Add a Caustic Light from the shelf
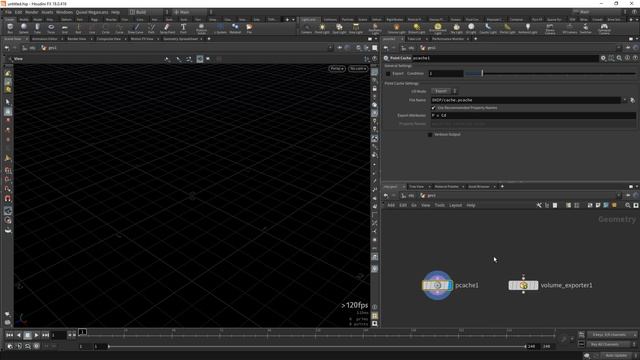This screenshot has width=640, height=360. click(488, 28)
